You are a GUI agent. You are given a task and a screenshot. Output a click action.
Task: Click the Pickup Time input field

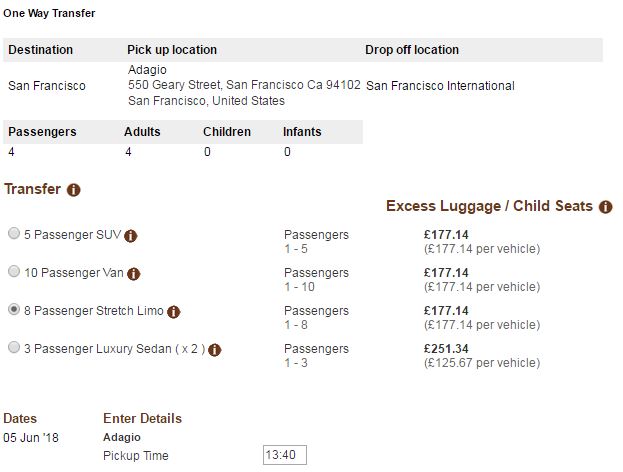(284, 455)
